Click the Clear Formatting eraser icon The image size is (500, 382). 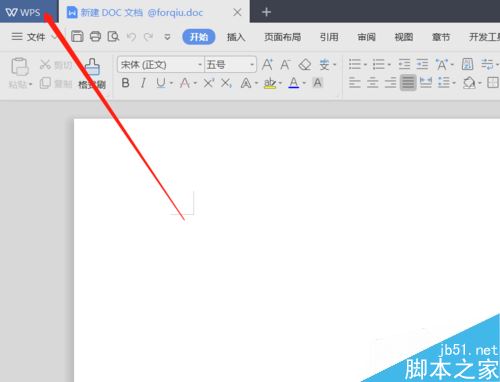pyautogui.click(x=305, y=64)
